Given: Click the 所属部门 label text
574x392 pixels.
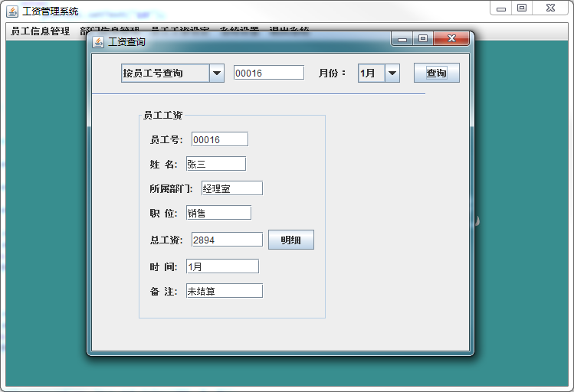Looking at the screenshot, I should 171,188.
